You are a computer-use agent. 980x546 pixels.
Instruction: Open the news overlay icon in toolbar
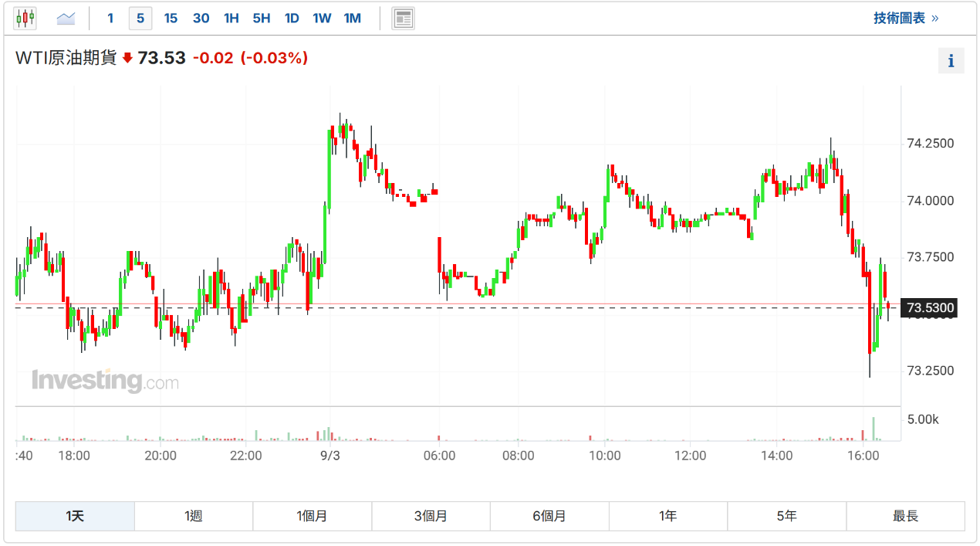coord(403,18)
